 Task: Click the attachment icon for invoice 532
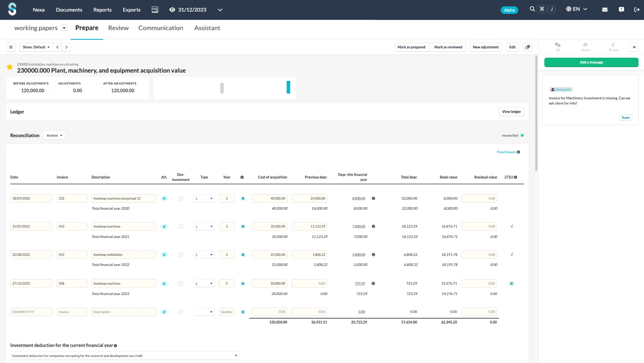164,199
